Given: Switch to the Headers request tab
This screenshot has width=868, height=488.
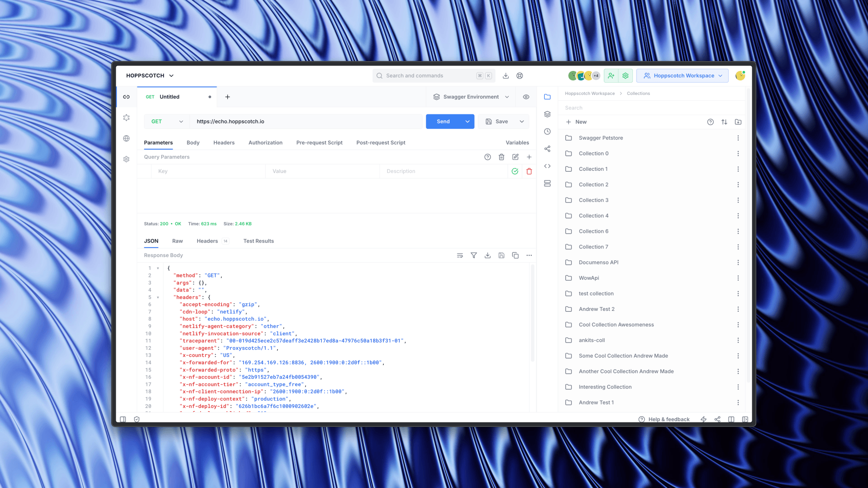Looking at the screenshot, I should click(x=224, y=142).
